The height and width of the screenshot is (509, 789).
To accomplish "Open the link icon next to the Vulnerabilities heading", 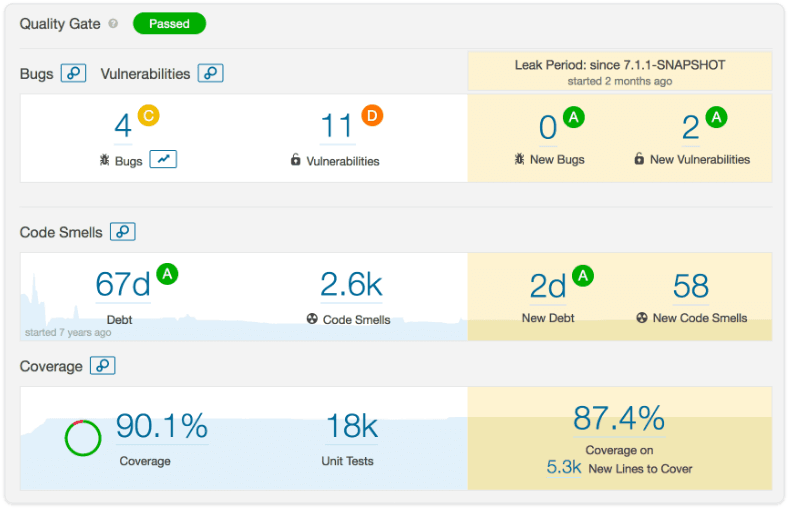I will [x=210, y=73].
